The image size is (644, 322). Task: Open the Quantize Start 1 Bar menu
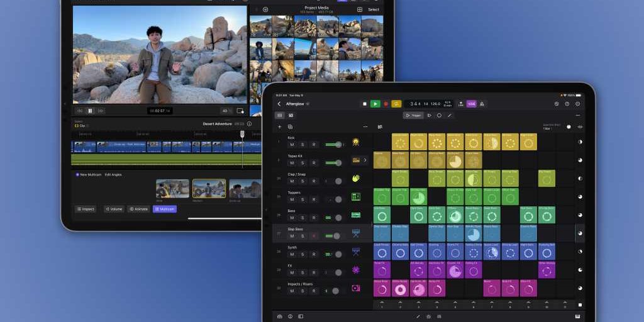[551, 126]
